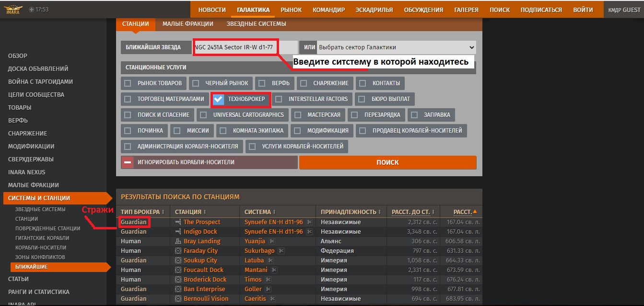This screenshot has height=306, width=644.
Task: Click the outpost icon beside Indigo Dock
Action: [178, 232]
